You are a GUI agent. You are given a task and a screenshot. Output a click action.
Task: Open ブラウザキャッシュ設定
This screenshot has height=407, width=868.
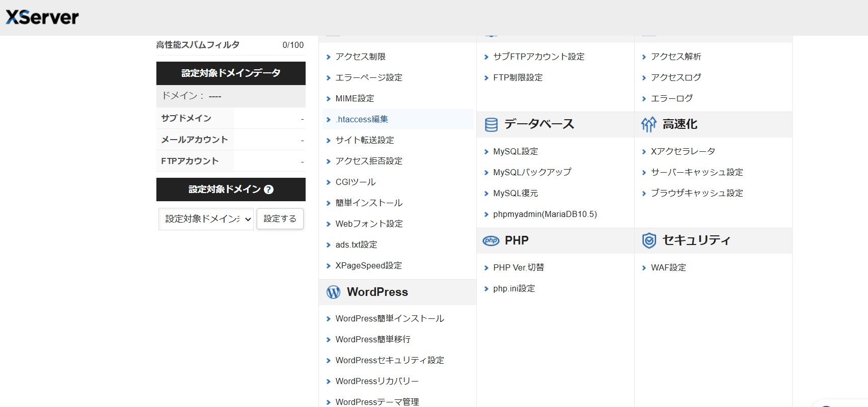pyautogui.click(x=697, y=193)
